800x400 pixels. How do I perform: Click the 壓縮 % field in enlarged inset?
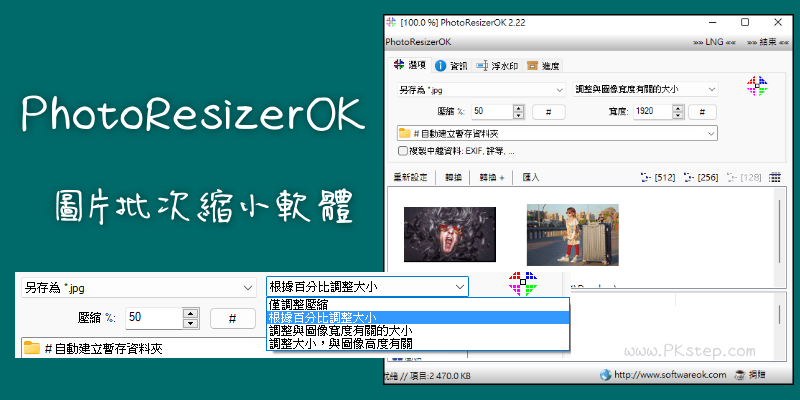(x=153, y=318)
